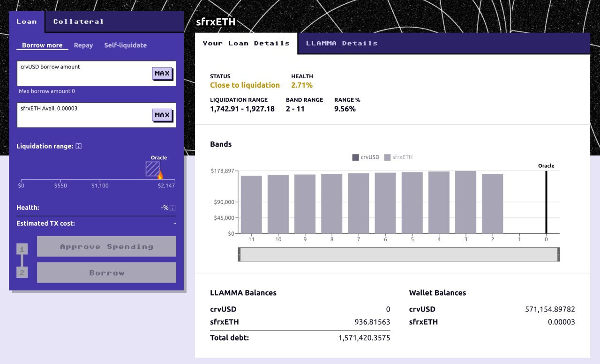This screenshot has height=364, width=600.
Task: Click the fire icon on liquidation range
Action: pos(160,174)
